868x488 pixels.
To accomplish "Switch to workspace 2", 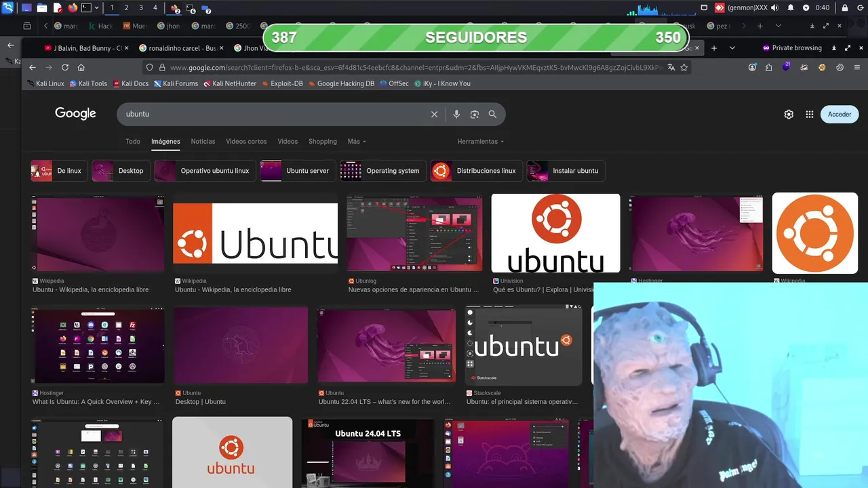I will point(126,7).
